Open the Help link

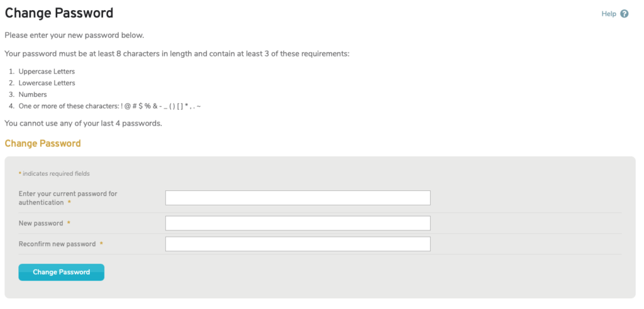609,14
